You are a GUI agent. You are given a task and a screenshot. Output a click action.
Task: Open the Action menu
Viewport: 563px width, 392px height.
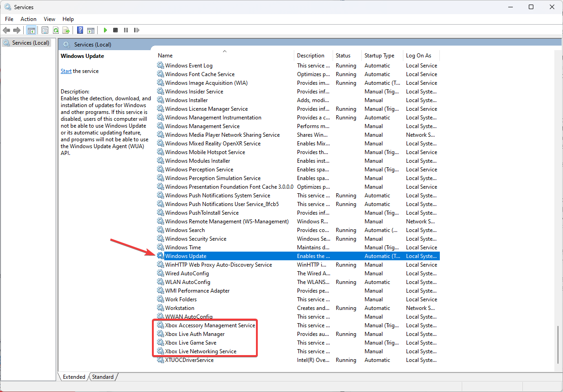[x=28, y=19]
